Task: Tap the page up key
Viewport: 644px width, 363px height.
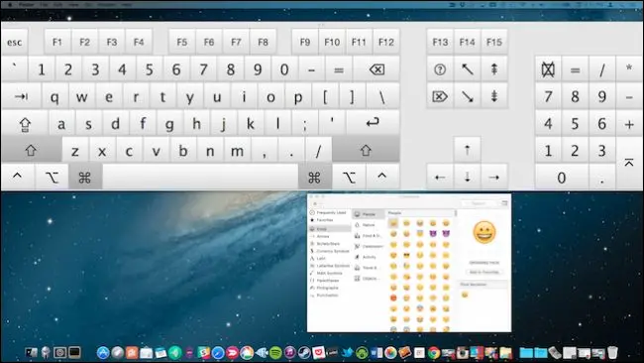Action: [x=494, y=69]
